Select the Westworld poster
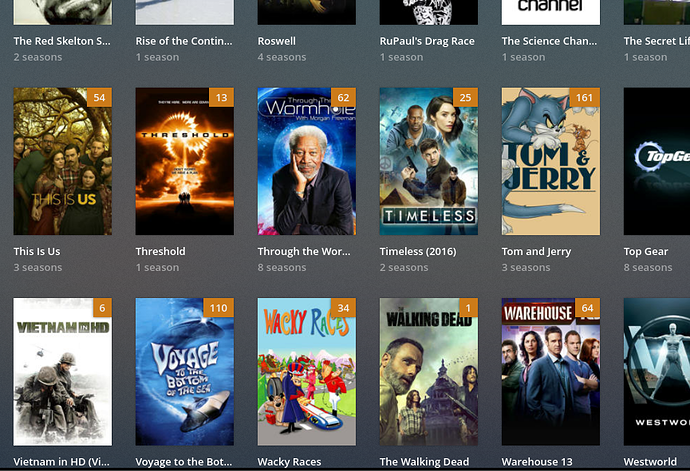The height and width of the screenshot is (471, 690). tap(657, 372)
